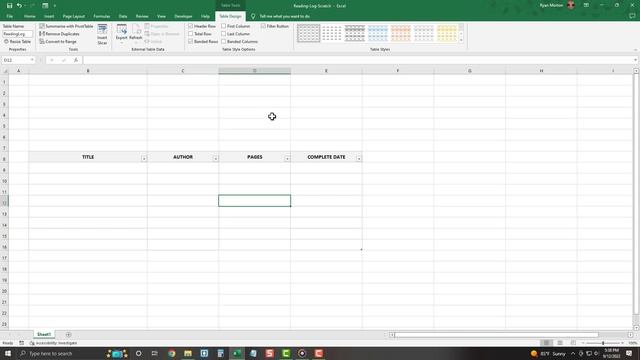The image size is (640, 360).
Task: Open the Help tab
Action: pyautogui.click(x=205, y=16)
